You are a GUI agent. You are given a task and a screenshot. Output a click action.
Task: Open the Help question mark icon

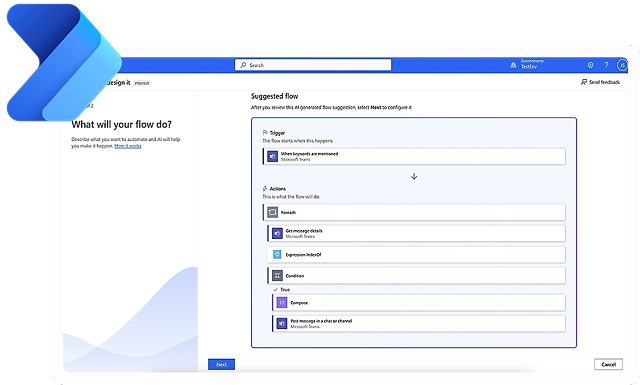click(x=606, y=65)
